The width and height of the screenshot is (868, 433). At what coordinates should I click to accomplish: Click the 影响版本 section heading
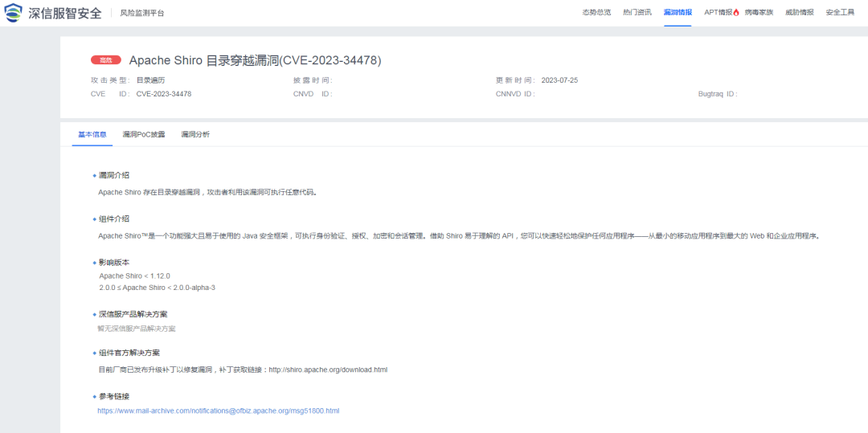click(x=114, y=263)
